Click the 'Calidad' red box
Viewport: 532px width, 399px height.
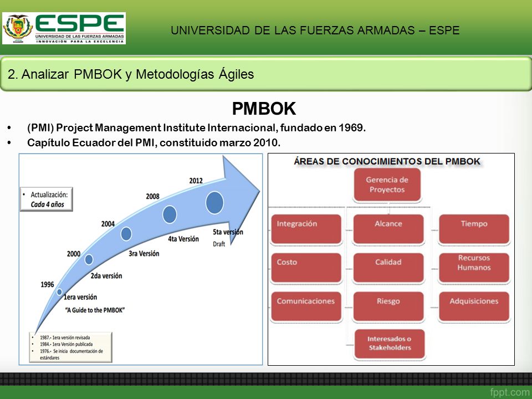[388, 268]
